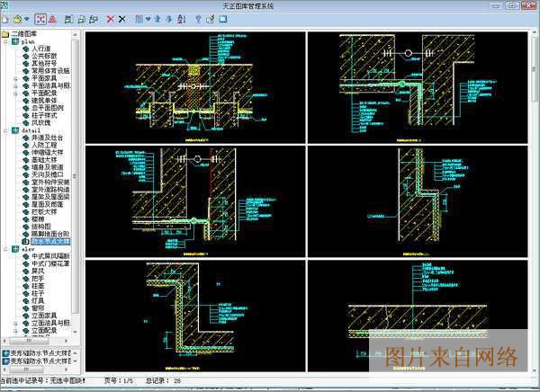540x392 pixels.
Task: Click the tree panel vertical scrollbar
Action: tap(79, 180)
